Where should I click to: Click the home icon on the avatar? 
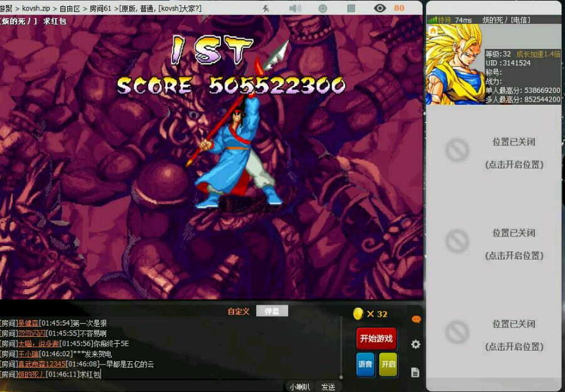tap(433, 31)
